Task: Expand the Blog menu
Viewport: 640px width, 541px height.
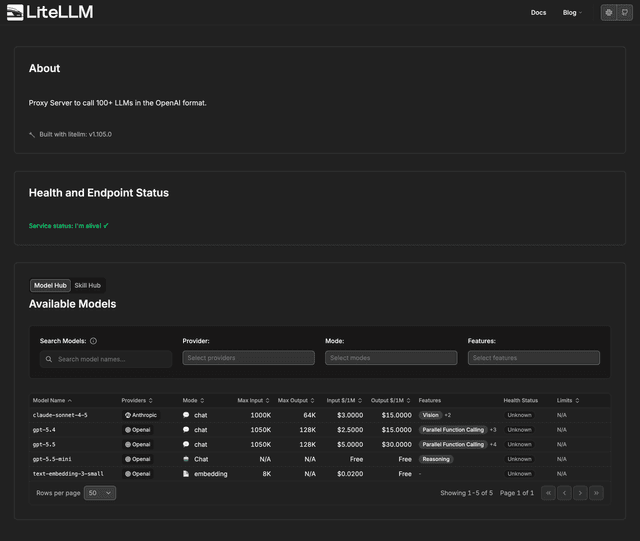Action: (x=572, y=13)
